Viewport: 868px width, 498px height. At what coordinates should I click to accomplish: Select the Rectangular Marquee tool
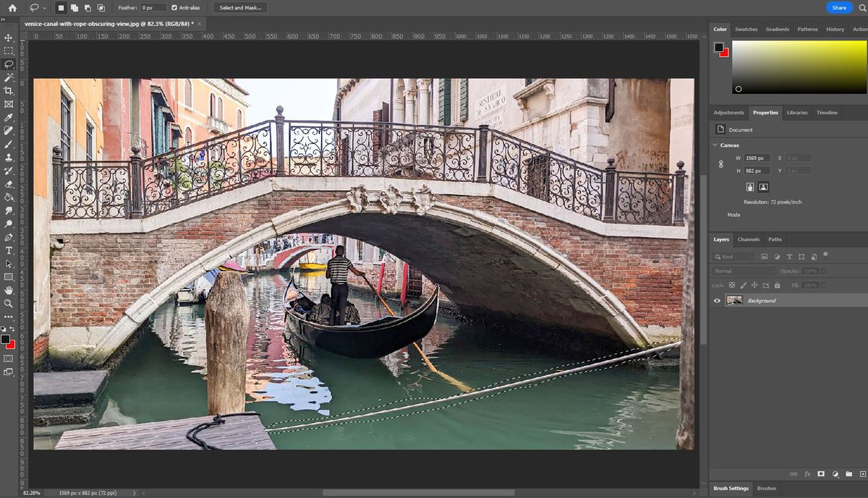pyautogui.click(x=9, y=50)
